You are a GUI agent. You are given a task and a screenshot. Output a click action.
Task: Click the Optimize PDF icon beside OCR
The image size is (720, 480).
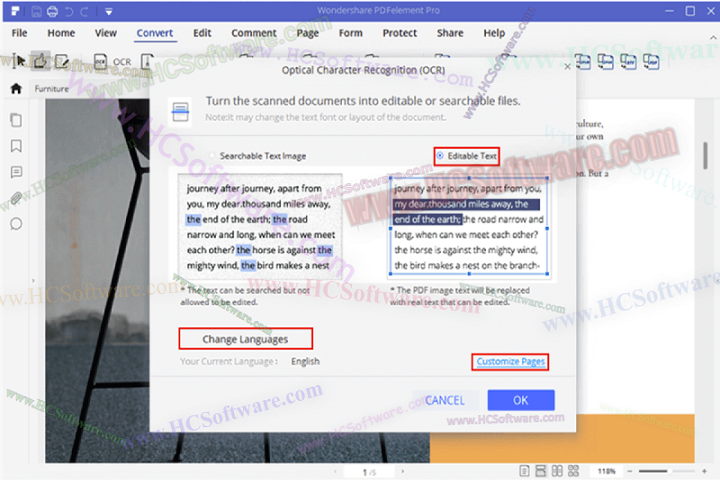146,61
